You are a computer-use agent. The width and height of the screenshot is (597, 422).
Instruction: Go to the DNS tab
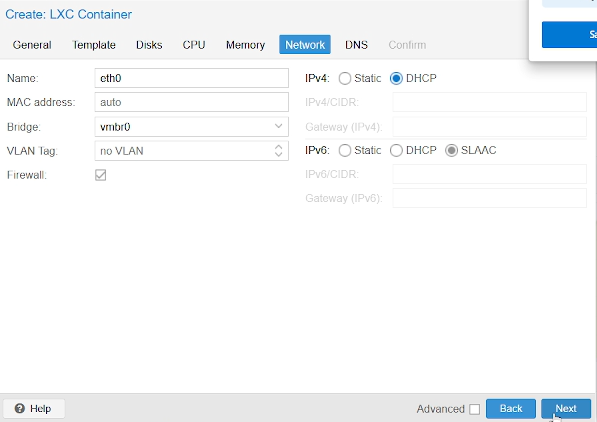(x=356, y=45)
